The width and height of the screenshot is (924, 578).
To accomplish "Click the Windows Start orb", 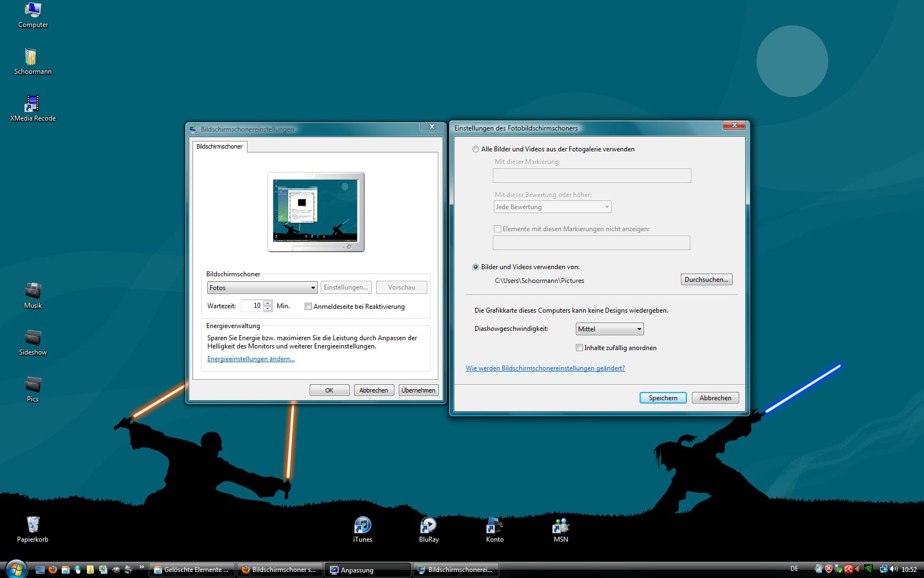I will tap(16, 569).
